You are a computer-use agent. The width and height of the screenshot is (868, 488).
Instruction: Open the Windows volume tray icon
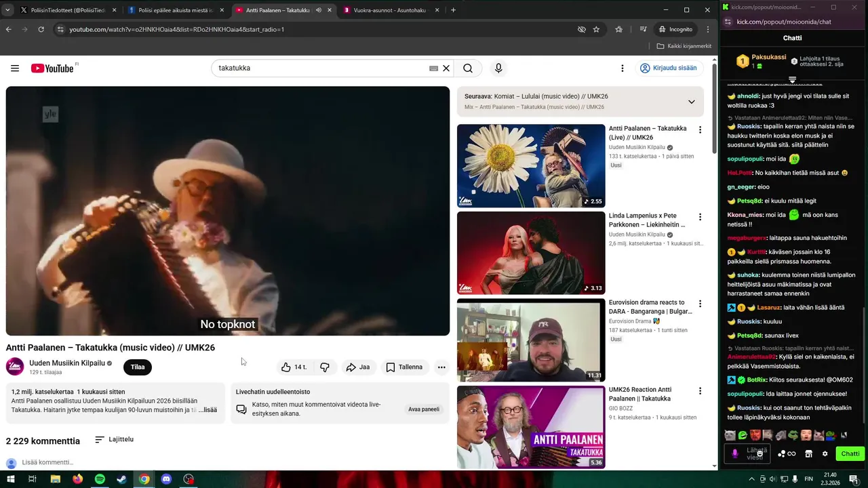click(x=774, y=479)
